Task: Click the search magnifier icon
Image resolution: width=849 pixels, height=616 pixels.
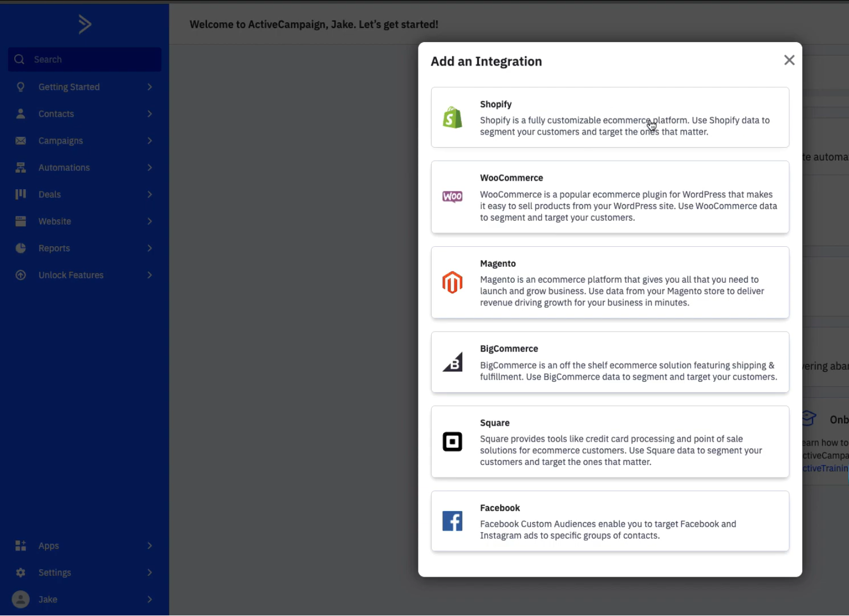Action: 19,59
